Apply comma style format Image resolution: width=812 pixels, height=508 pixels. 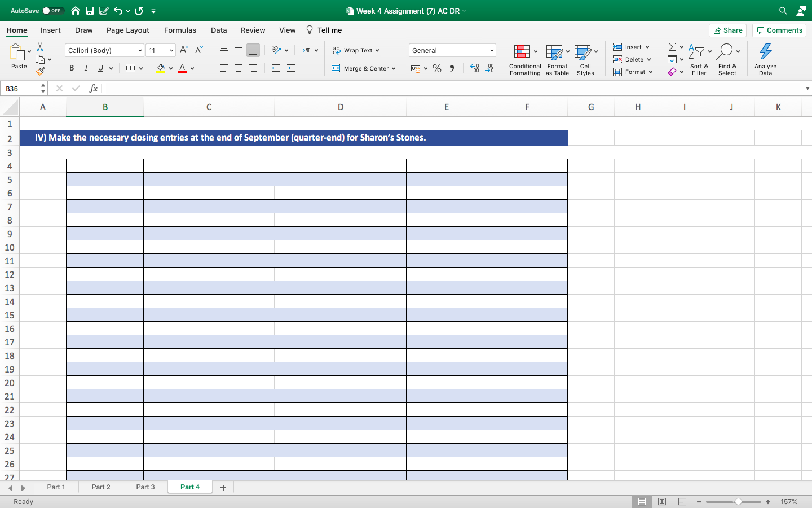pyautogui.click(x=452, y=68)
